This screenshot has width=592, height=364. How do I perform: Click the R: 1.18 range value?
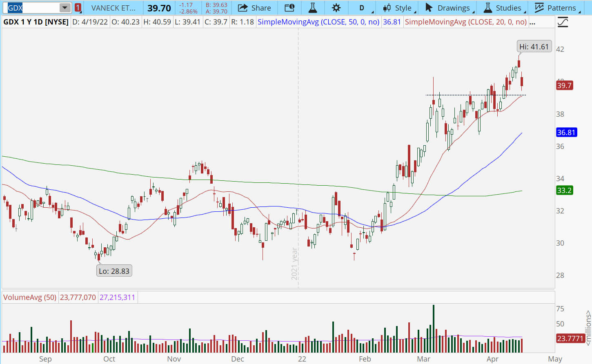click(x=243, y=22)
